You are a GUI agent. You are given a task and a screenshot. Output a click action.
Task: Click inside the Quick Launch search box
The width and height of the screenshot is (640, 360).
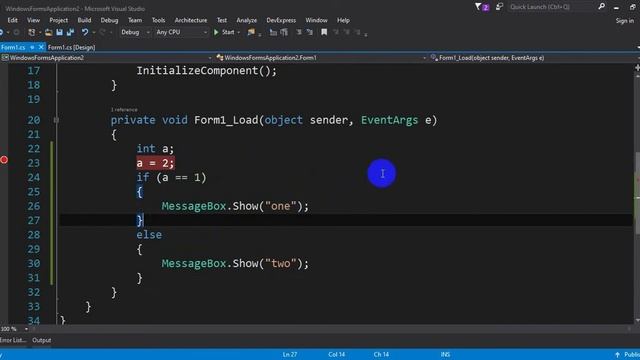click(551, 7)
